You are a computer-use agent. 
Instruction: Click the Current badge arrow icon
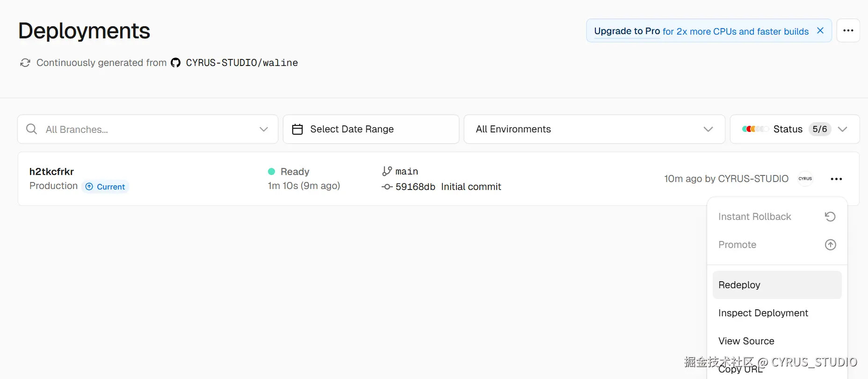(x=89, y=187)
